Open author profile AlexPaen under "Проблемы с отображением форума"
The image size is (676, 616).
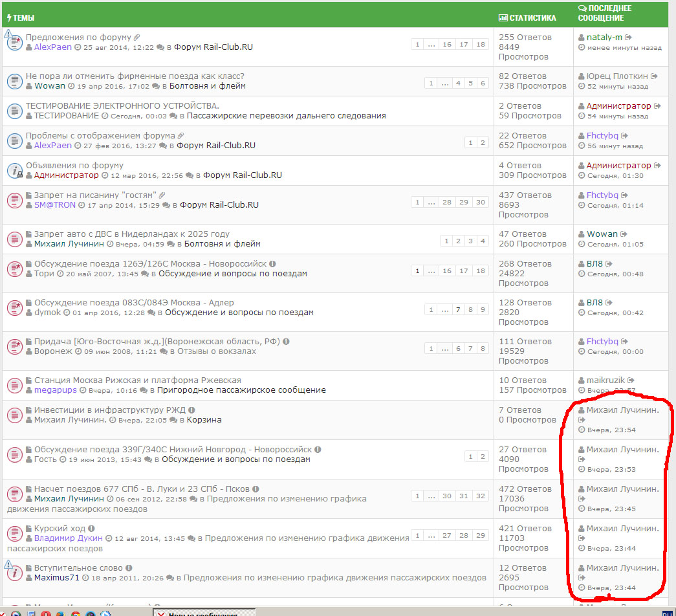[54, 146]
